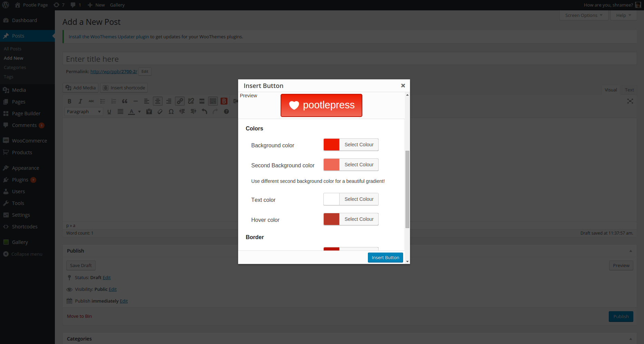Image resolution: width=644 pixels, height=344 pixels.
Task: Click the blue Insert Button button
Action: [x=386, y=257]
